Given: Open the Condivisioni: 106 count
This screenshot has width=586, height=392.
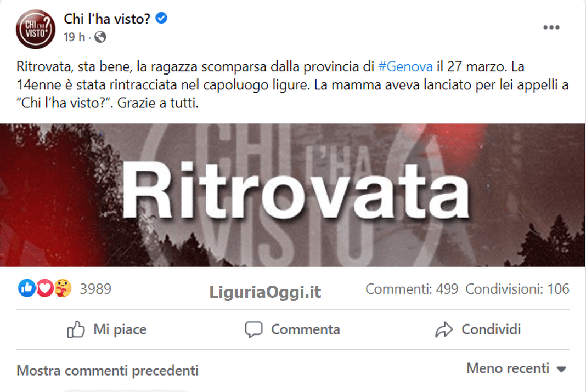Looking at the screenshot, I should click(517, 289).
